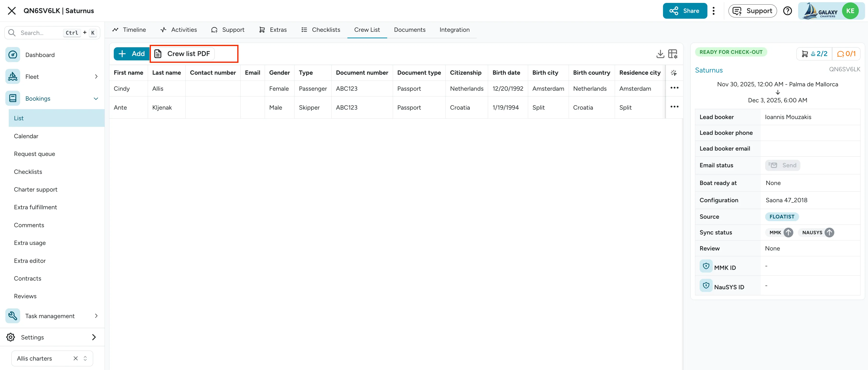Screen dimensions: 868x370
Task: Click the column autosize sparkle icon
Action: coord(674,73)
